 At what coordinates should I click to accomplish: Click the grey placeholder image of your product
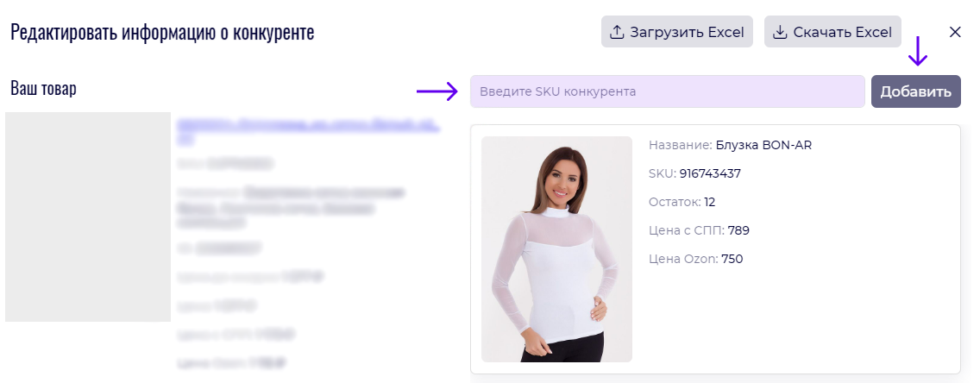point(88,217)
